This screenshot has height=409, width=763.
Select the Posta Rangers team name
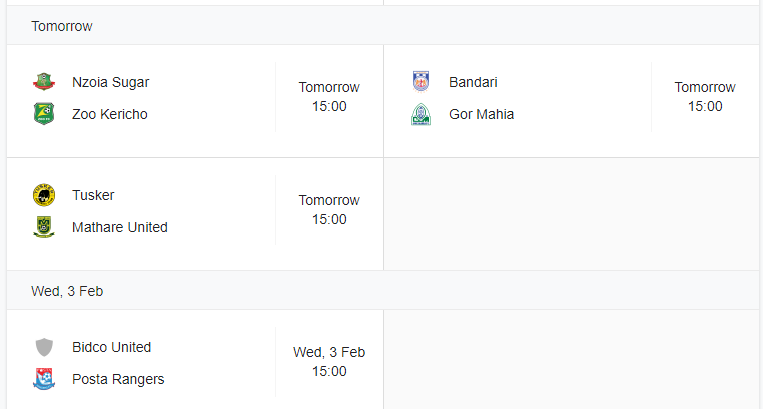click(x=118, y=379)
